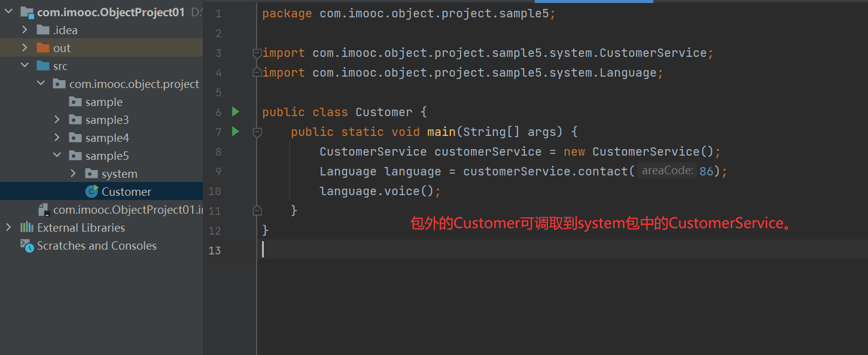This screenshot has height=355, width=868.
Task: Collapse the import statements fold marker
Action: pyautogui.click(x=257, y=53)
